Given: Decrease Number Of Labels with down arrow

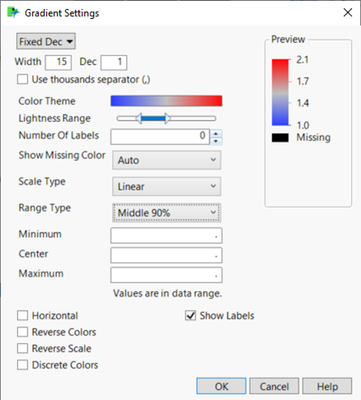Looking at the screenshot, I should pyautogui.click(x=216, y=141).
